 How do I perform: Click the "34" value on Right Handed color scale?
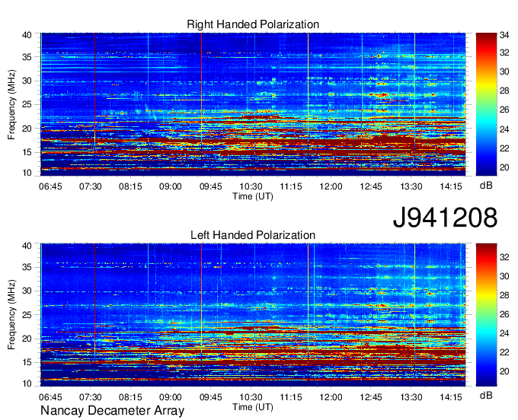click(x=504, y=35)
